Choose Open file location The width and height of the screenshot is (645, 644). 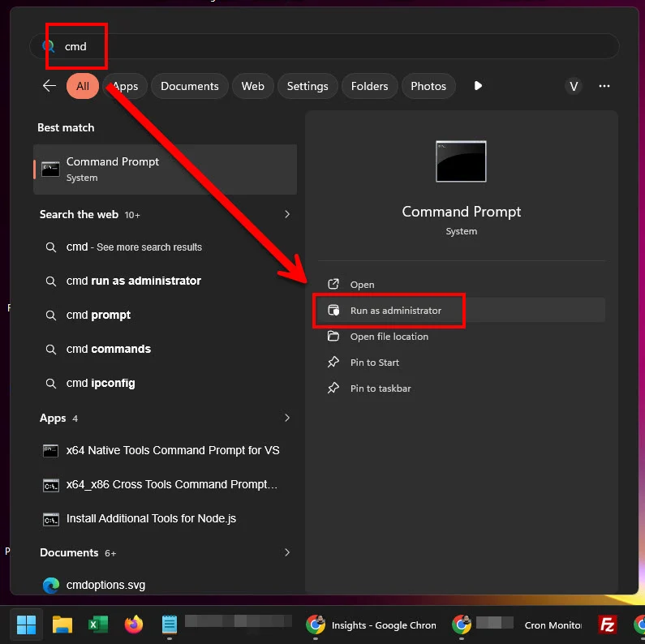pyautogui.click(x=461, y=337)
